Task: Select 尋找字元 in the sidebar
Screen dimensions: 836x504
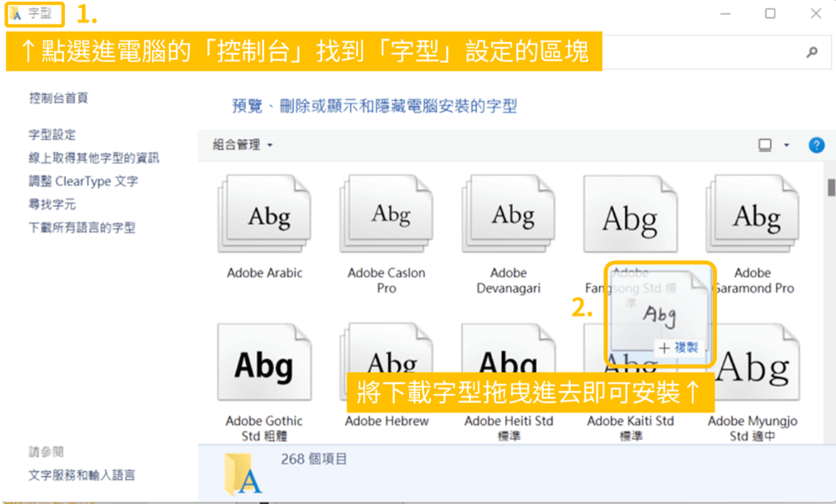Action: [52, 205]
